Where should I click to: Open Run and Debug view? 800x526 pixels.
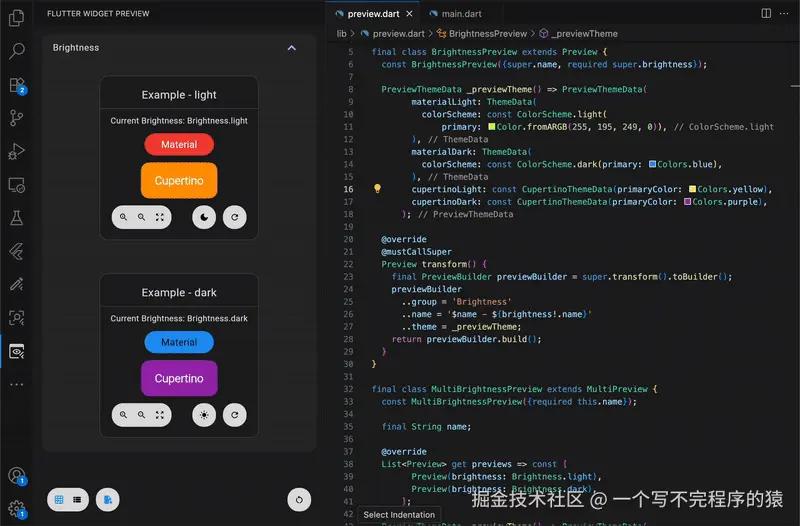coord(16,152)
